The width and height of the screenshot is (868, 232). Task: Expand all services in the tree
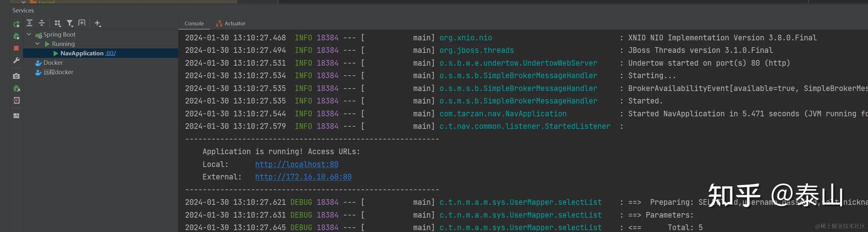click(x=30, y=23)
